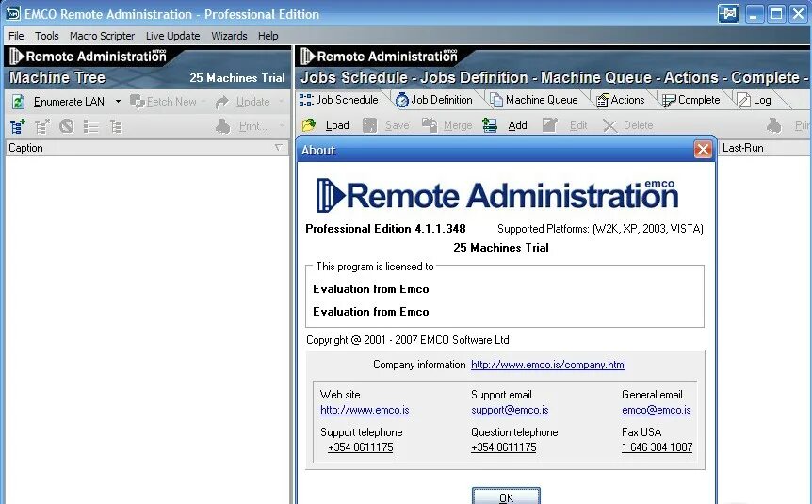This screenshot has height=504, width=812.
Task: Click the remove machine tree node icon
Action: click(42, 126)
